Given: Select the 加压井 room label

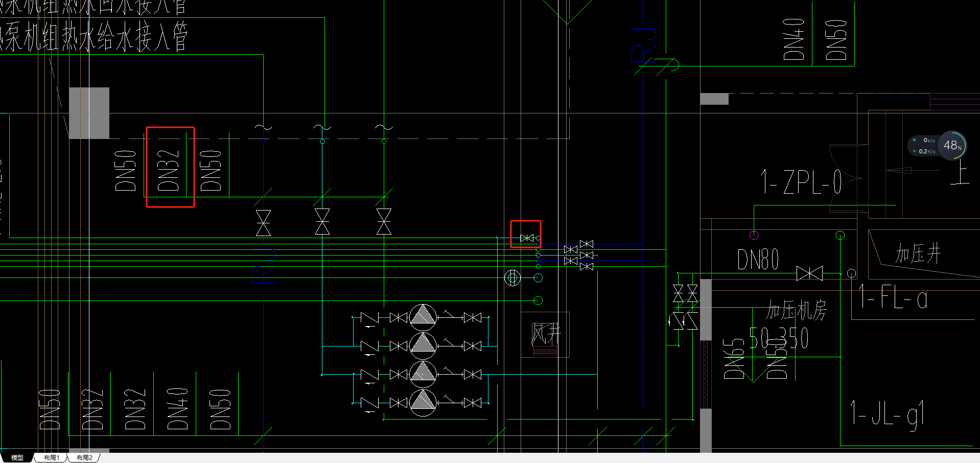Looking at the screenshot, I should point(918,253).
